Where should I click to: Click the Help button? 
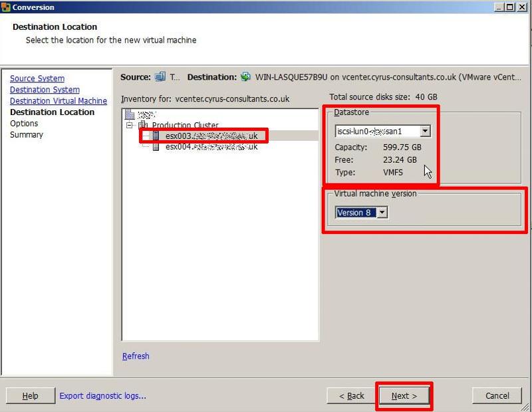(x=30, y=396)
